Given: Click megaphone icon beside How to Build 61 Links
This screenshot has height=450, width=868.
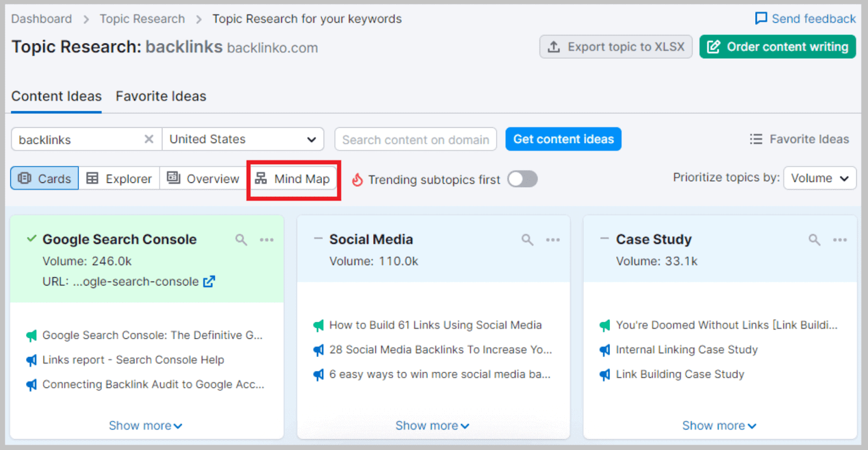Looking at the screenshot, I should click(x=318, y=326).
